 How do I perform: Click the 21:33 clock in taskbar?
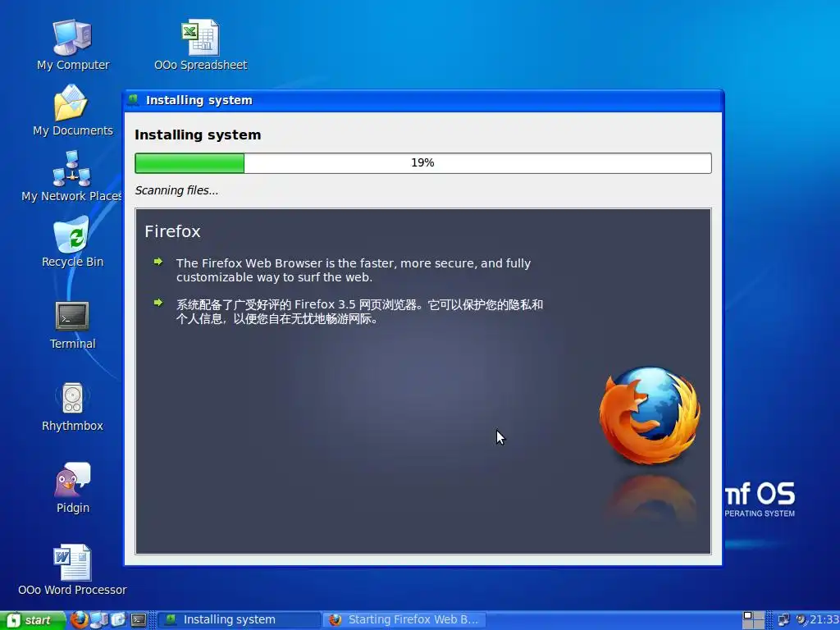(824, 620)
